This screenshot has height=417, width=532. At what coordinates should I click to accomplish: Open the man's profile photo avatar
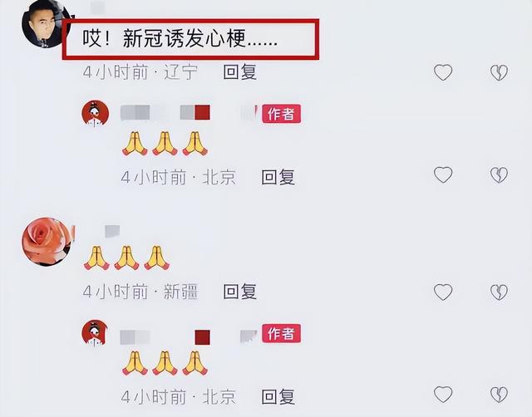[46, 24]
